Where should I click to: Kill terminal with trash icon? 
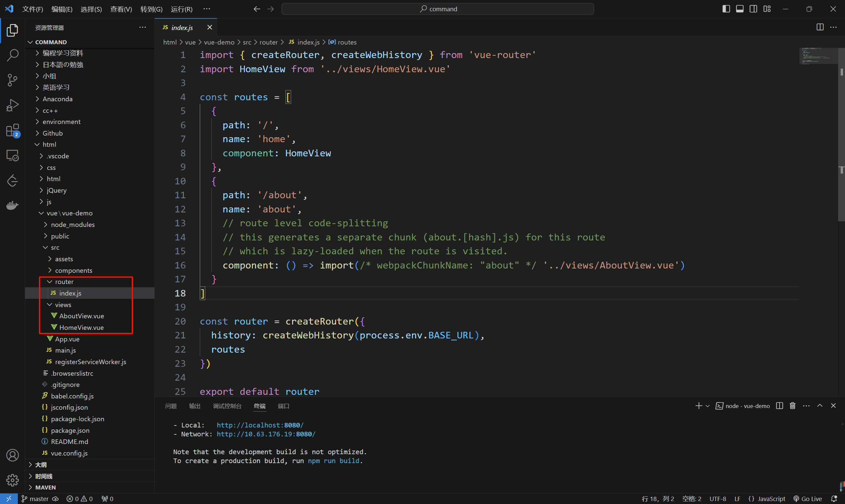point(793,406)
